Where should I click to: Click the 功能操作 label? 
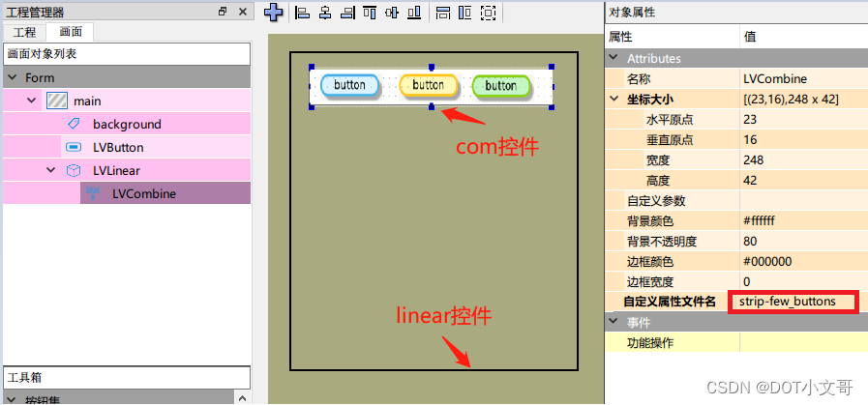[650, 342]
